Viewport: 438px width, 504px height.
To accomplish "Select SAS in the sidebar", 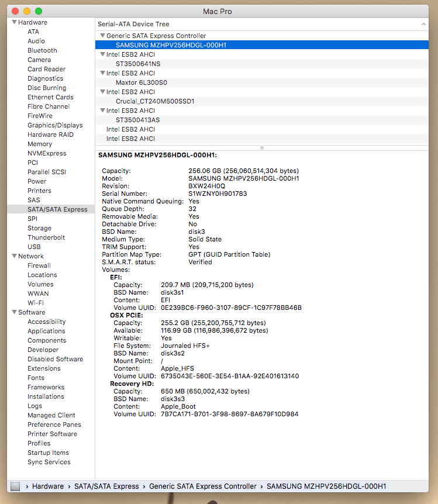I will (34, 200).
